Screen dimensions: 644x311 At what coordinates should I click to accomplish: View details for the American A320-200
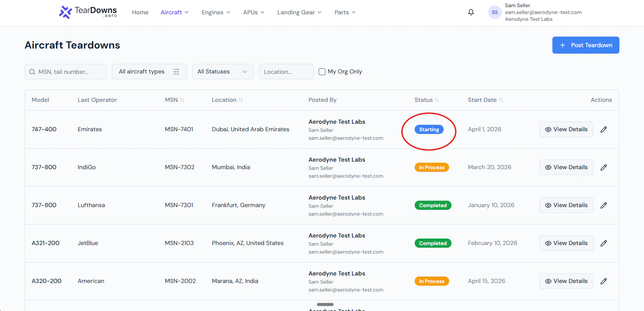pyautogui.click(x=566, y=281)
